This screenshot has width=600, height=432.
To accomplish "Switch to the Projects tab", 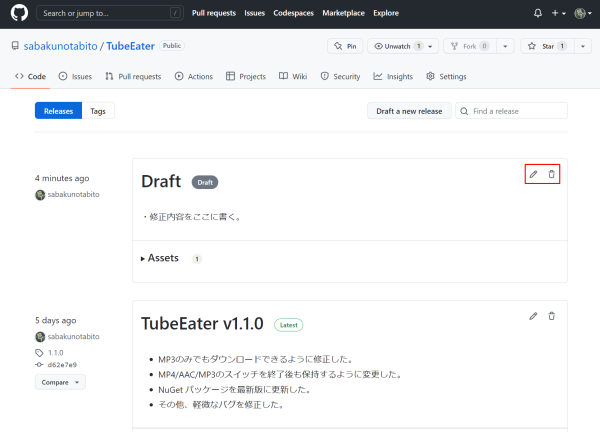I will (x=246, y=77).
